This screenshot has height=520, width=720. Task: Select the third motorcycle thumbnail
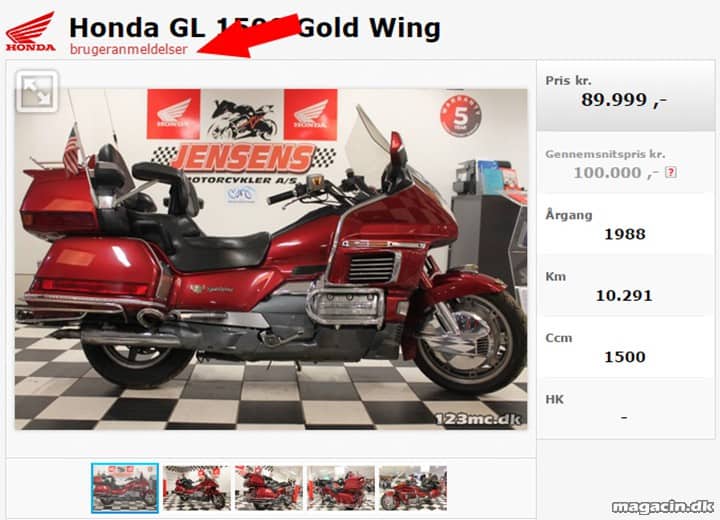click(x=269, y=488)
